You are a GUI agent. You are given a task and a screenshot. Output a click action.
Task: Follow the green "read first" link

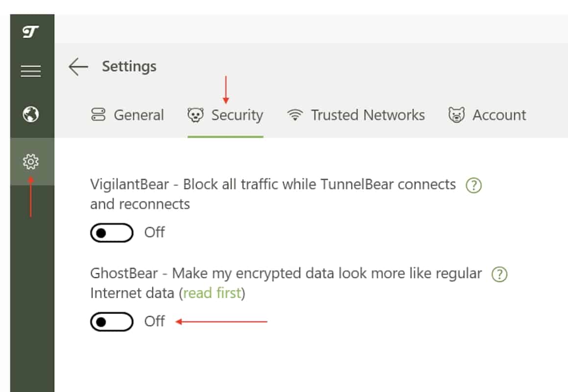click(x=212, y=293)
